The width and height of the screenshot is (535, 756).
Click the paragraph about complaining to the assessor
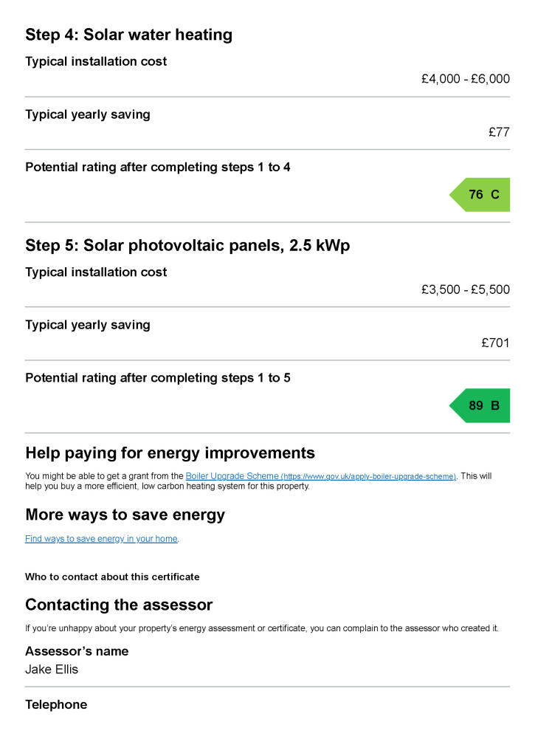tap(262, 628)
